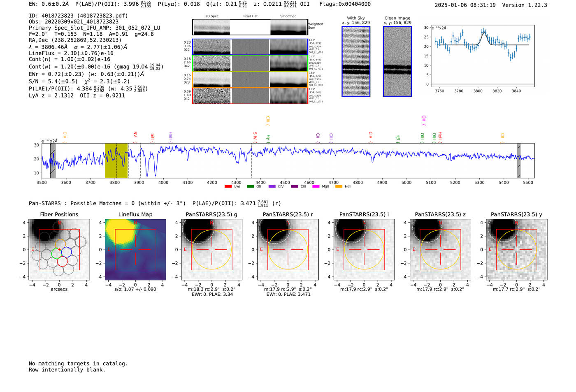Click the MgII magenta legend swatch
This screenshot has height=392, width=576.
[316, 187]
